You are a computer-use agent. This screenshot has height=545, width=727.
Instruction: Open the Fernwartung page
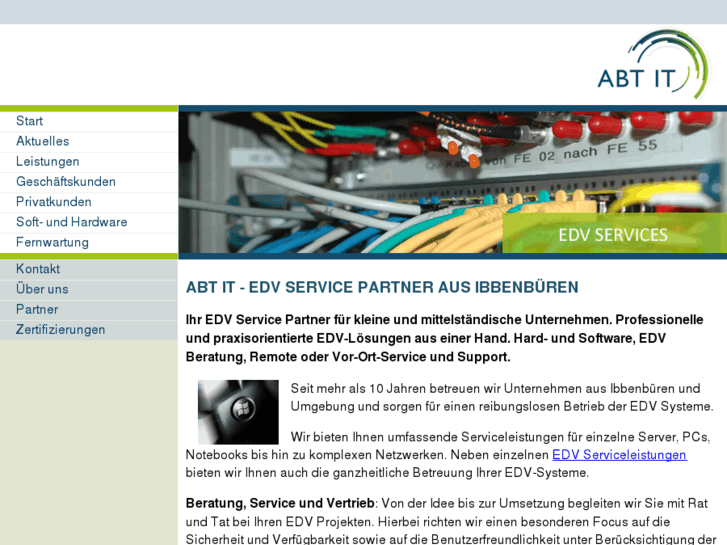(89, 243)
